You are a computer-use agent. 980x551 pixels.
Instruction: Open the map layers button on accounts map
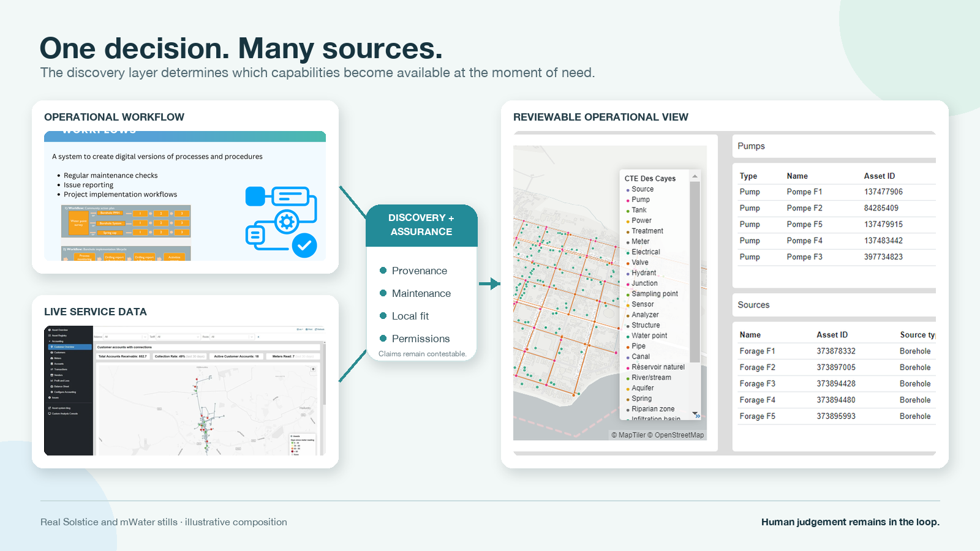[313, 369]
